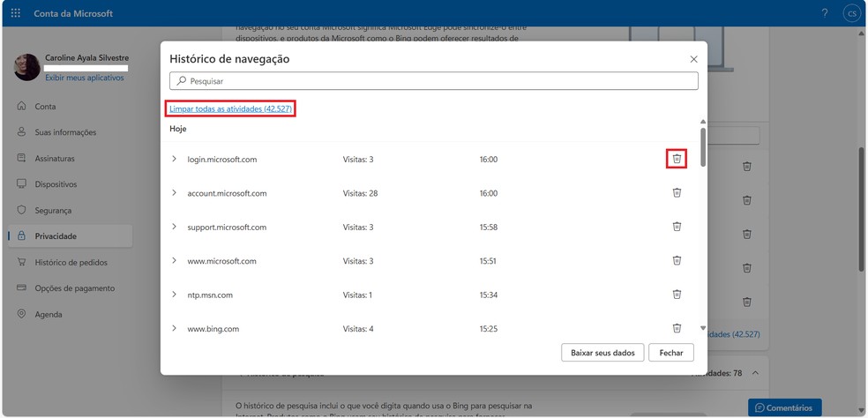Click the '15:34' time value
This screenshot has width=868, height=418.
point(489,295)
